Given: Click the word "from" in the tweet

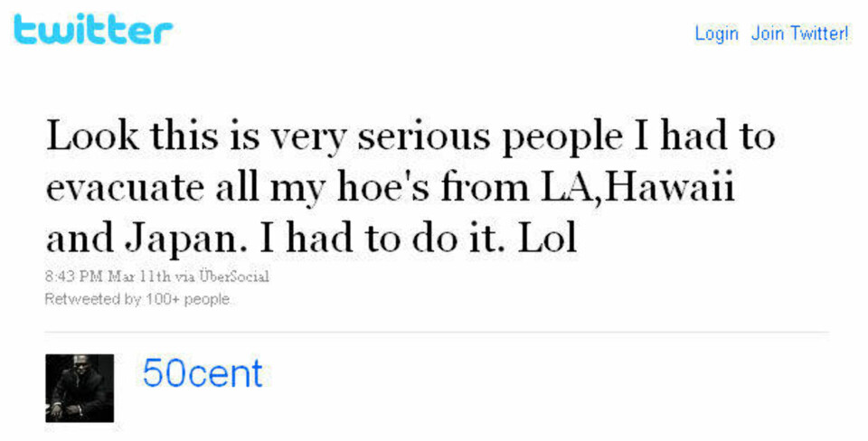Looking at the screenshot, I should pos(485,187).
